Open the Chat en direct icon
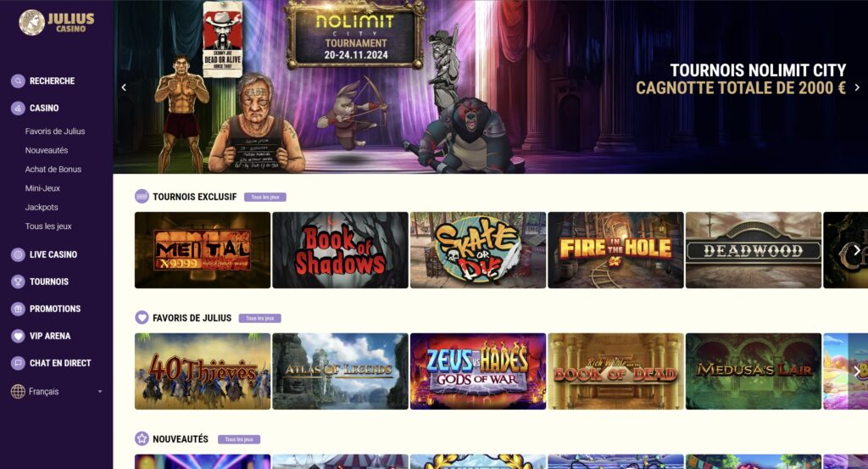Screen dimensions: 868x469 (18, 363)
